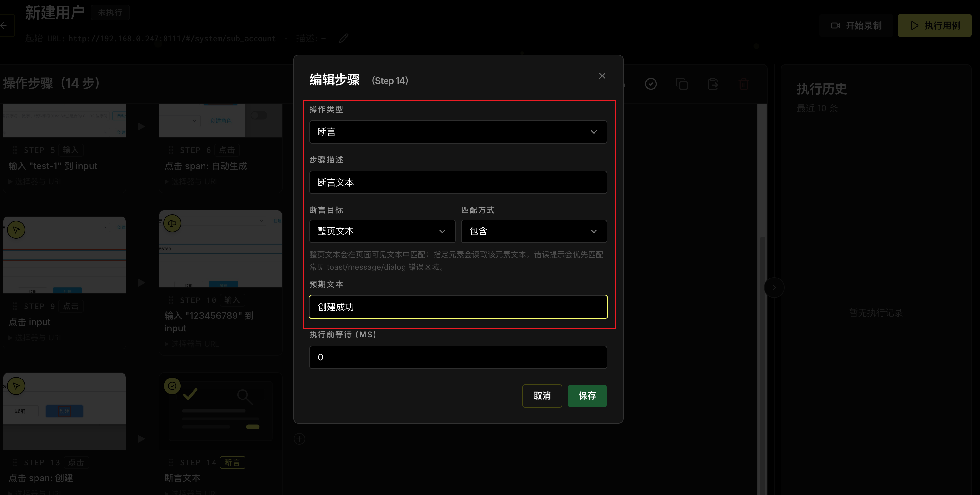Click the 开始录制 button

point(856,25)
